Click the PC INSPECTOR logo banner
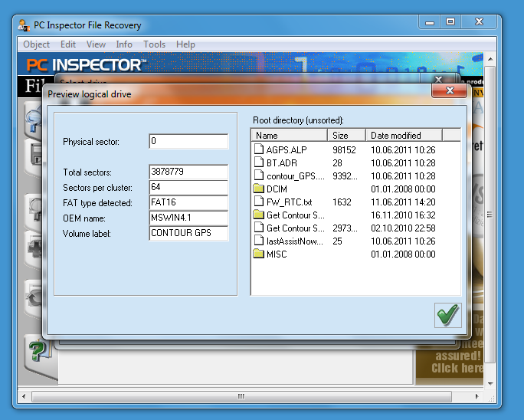Viewport: 524px width, 420px height. [x=87, y=64]
